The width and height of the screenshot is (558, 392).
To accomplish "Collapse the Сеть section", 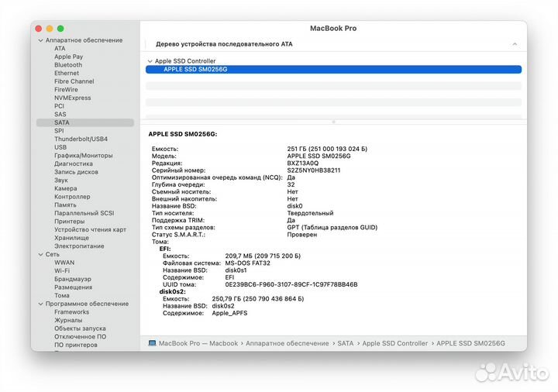I will 40,255.
